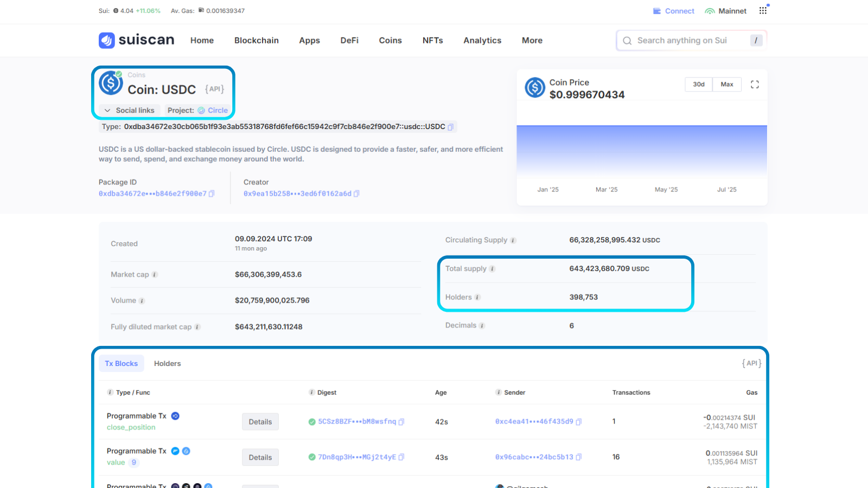The image size is (868, 488).
Task: Click the Type / Func column info icon
Action: click(x=110, y=393)
